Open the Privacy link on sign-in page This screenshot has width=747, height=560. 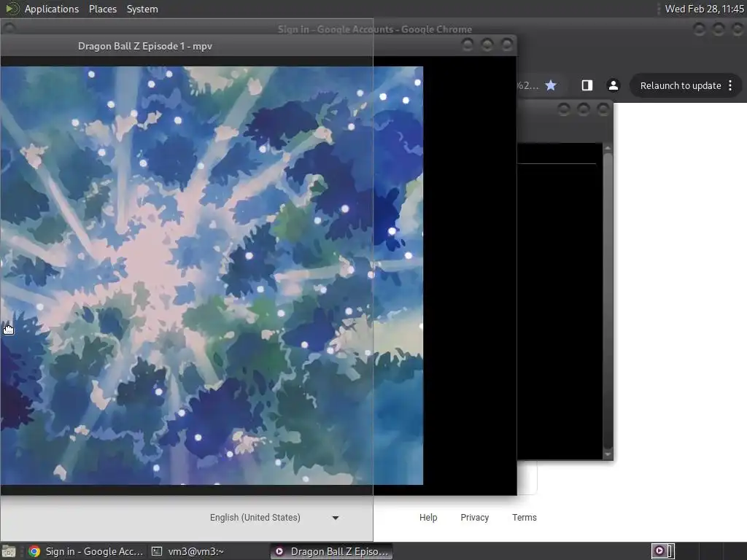click(474, 518)
